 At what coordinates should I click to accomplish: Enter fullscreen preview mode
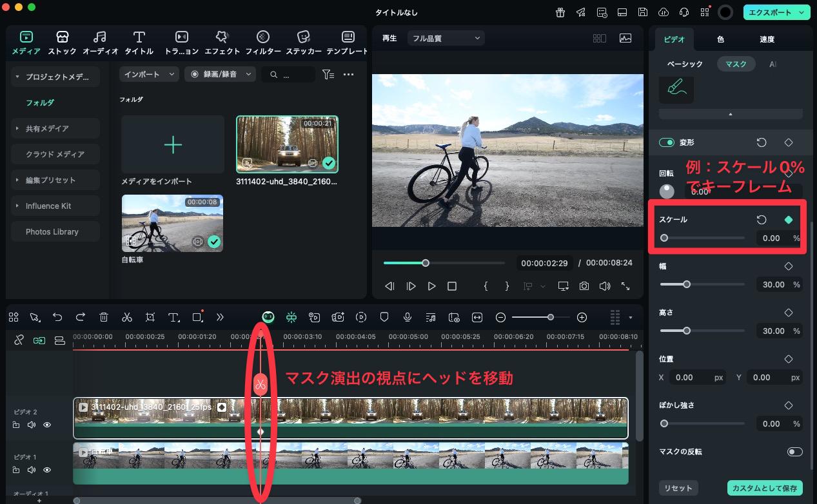coord(625,286)
